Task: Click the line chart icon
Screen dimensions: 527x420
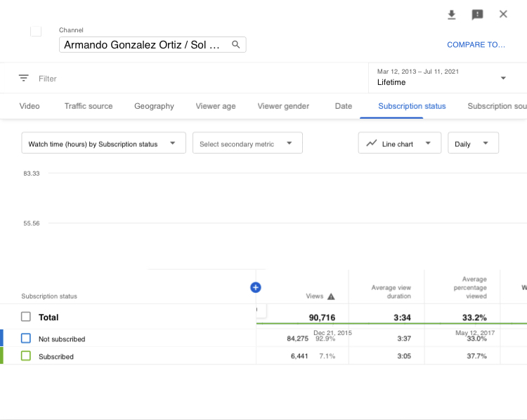Action: pos(372,143)
